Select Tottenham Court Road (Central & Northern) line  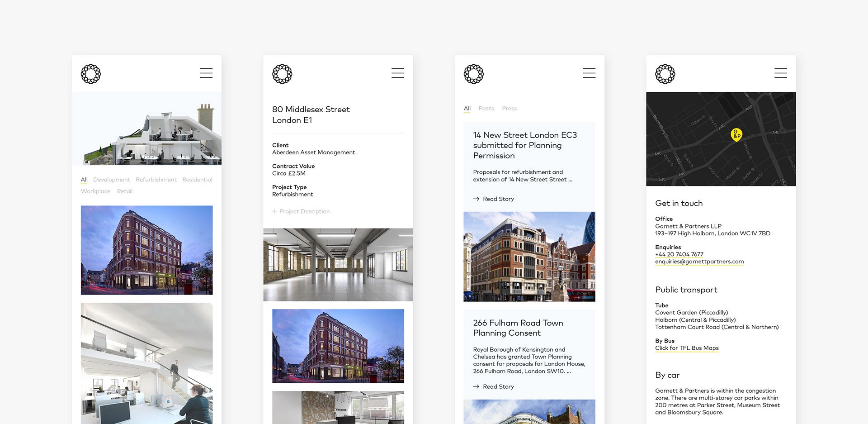pos(717,327)
